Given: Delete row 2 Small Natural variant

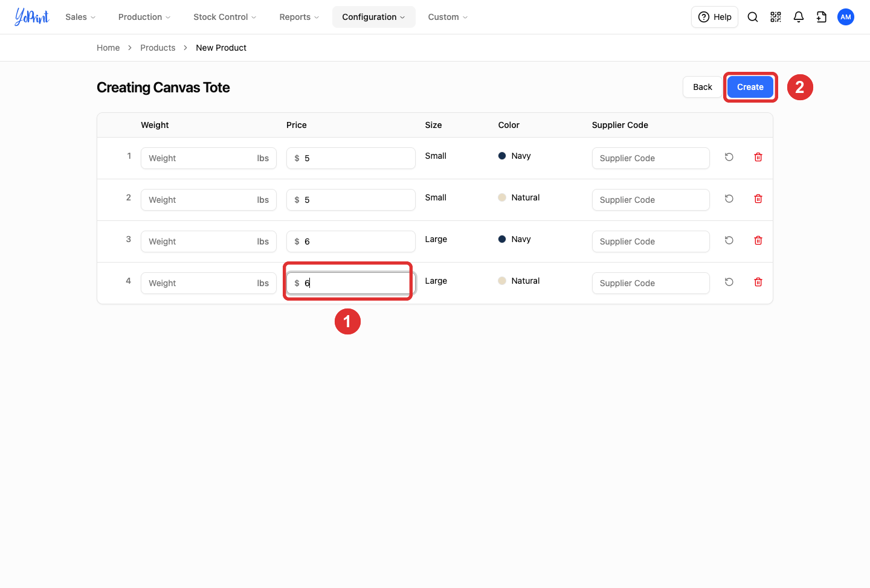Looking at the screenshot, I should tap(758, 199).
